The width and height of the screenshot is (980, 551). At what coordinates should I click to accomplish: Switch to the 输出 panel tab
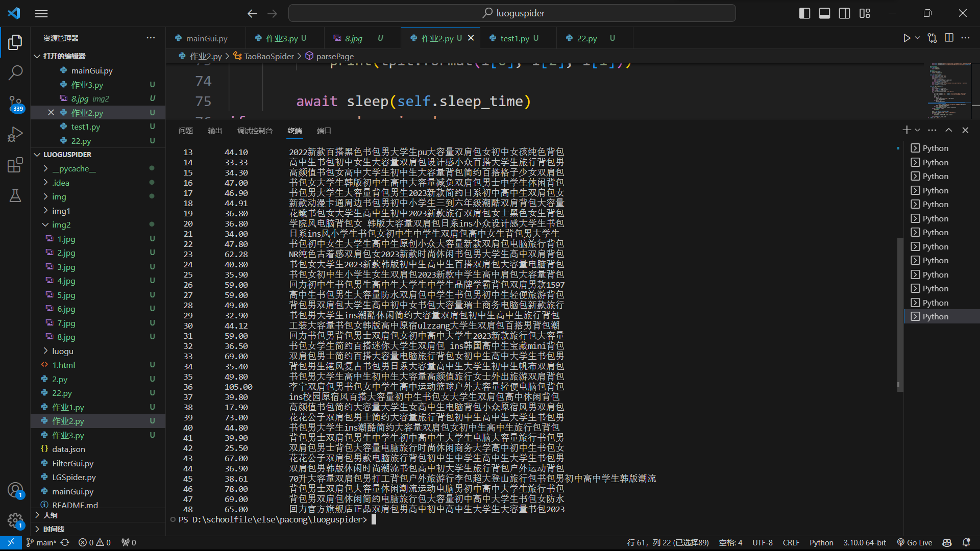click(215, 131)
